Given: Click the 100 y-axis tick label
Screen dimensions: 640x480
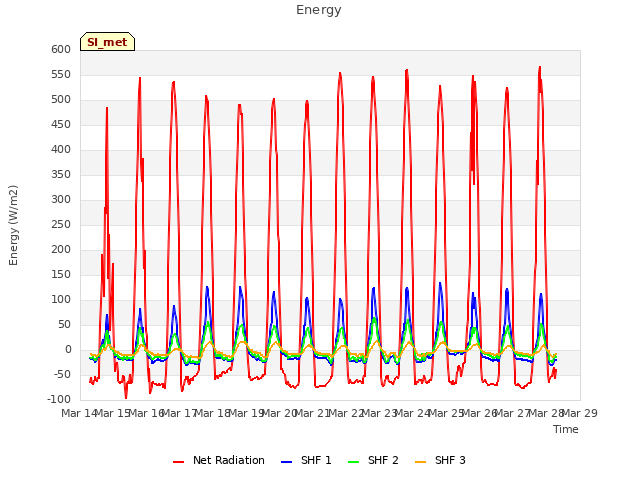Looking at the screenshot, I should click(61, 300).
